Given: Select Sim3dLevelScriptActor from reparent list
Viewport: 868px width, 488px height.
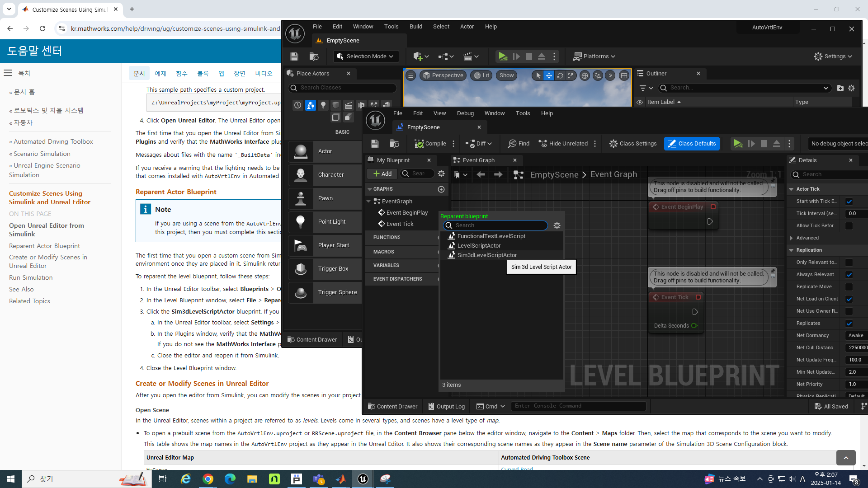Looking at the screenshot, I should tap(487, 255).
